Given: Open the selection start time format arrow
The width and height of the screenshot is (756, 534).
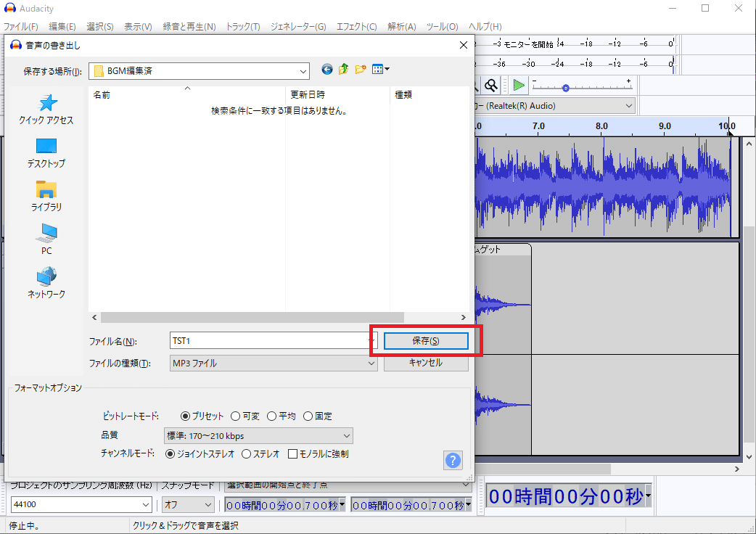Looking at the screenshot, I should (x=342, y=504).
